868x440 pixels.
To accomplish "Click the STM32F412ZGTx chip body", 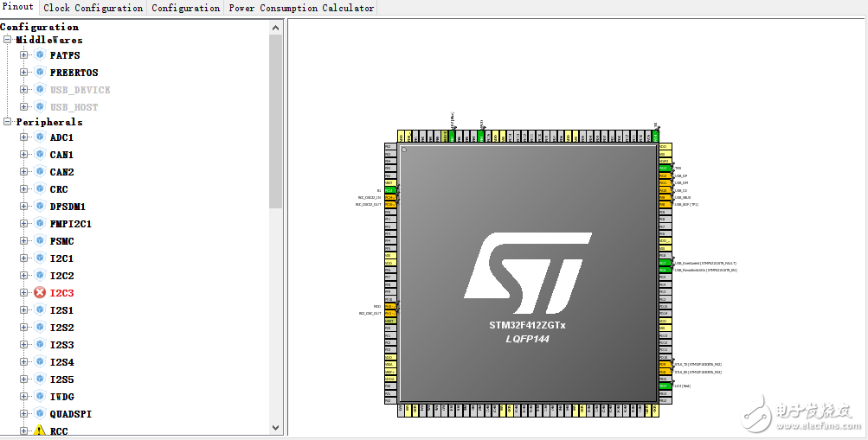I will (x=528, y=273).
